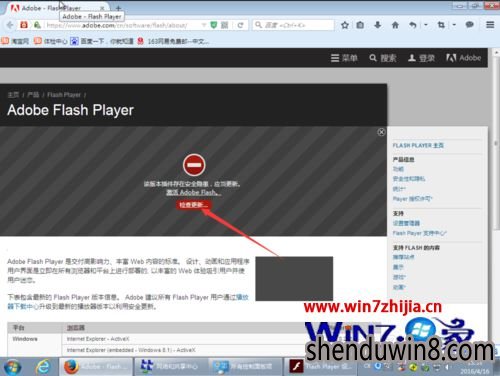This screenshot has height=376, width=500.
Task: Open a new tab with plus button
Action: (x=118, y=8)
